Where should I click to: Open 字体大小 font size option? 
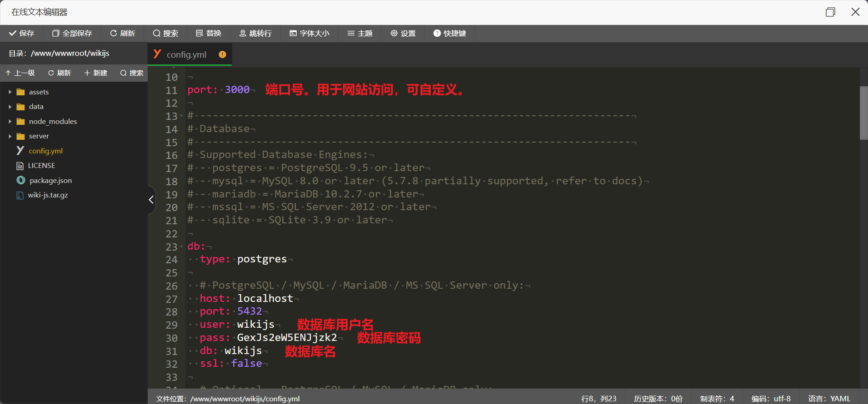309,33
